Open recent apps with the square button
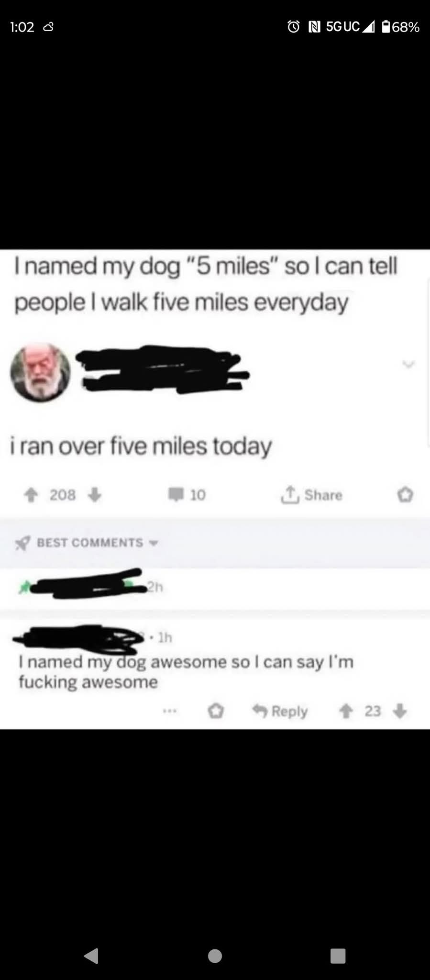Screen dimensions: 430x980 click(x=338, y=956)
